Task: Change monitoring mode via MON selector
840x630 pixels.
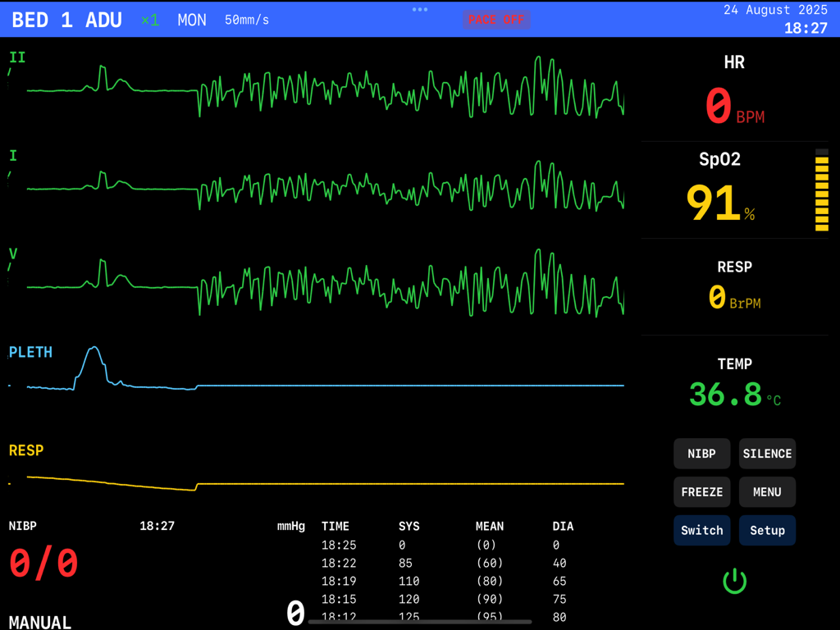Action: pos(191,20)
